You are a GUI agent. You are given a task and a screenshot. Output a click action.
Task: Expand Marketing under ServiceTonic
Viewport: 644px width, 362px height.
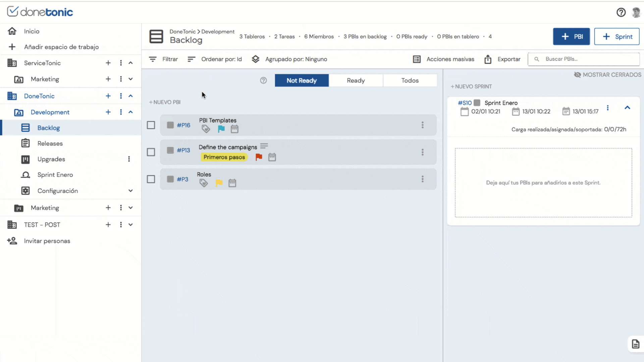(x=130, y=79)
